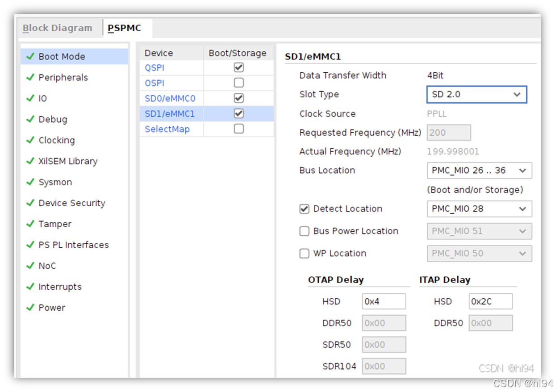Select the SelectMap device
The image size is (555, 392).
point(167,129)
